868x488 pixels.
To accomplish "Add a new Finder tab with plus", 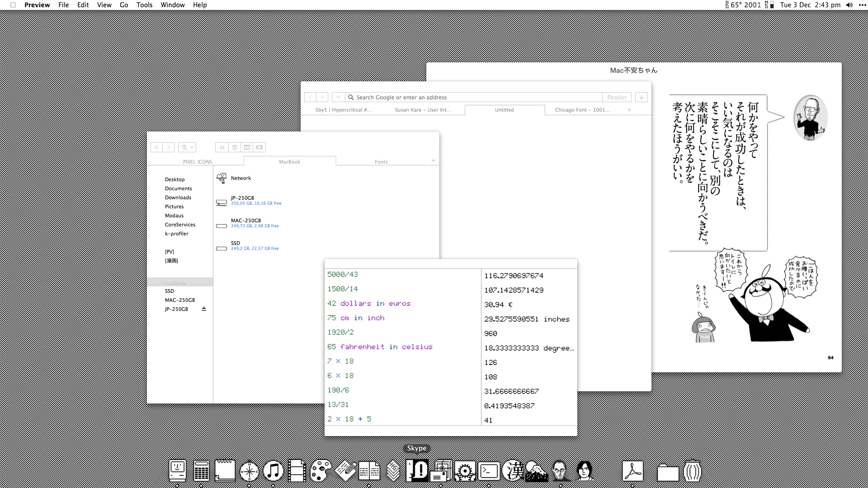I will [433, 160].
